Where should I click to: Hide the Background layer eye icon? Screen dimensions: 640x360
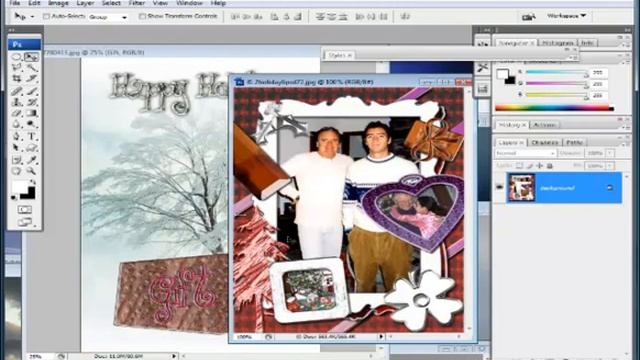tap(500, 187)
